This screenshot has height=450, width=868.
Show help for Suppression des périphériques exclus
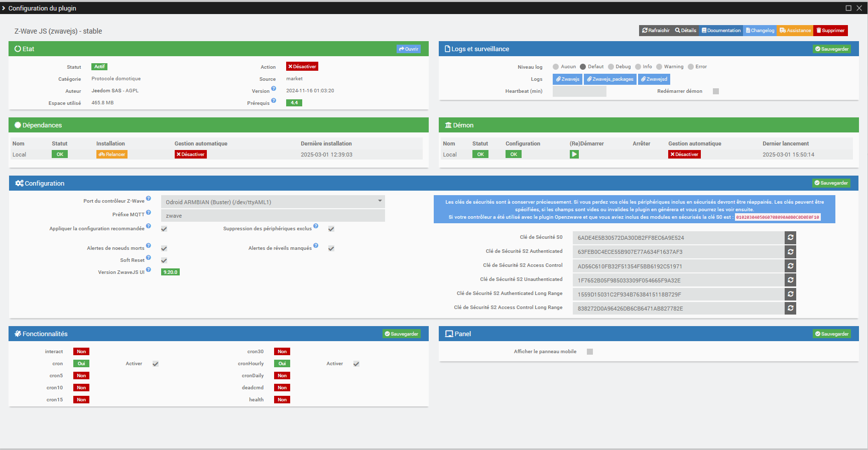pos(316,226)
